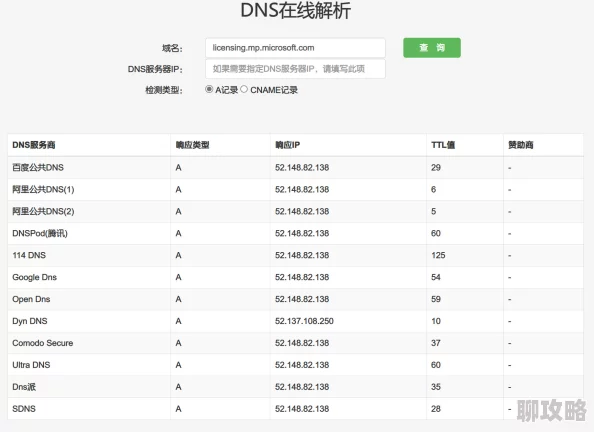Click the response IP in Google Dns row
Viewport: 594px width, 432px height.
(302, 277)
